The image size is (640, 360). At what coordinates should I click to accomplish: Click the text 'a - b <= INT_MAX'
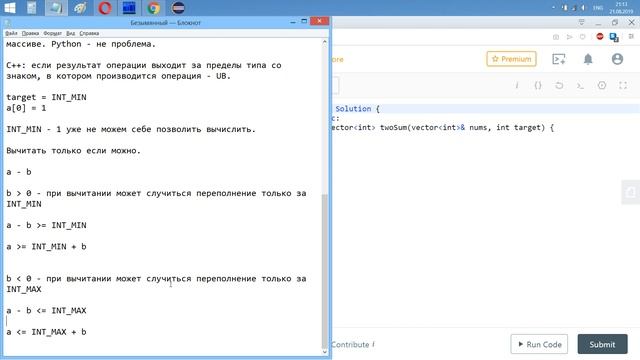pyautogui.click(x=46, y=311)
